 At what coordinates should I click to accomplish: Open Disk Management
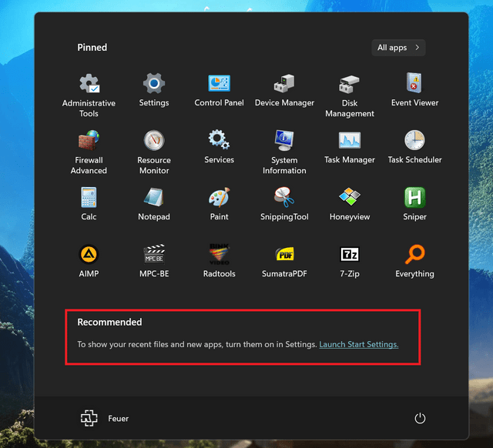tap(350, 95)
